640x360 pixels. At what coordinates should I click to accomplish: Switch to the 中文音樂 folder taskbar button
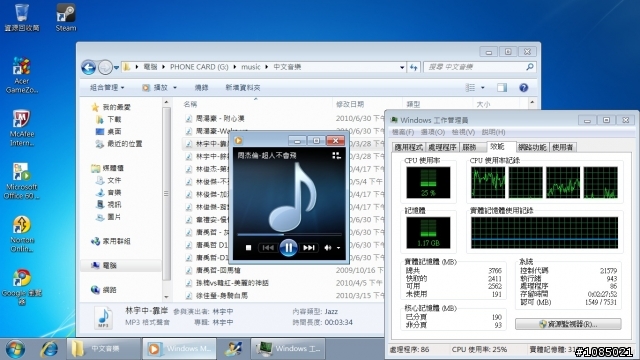click(x=104, y=349)
